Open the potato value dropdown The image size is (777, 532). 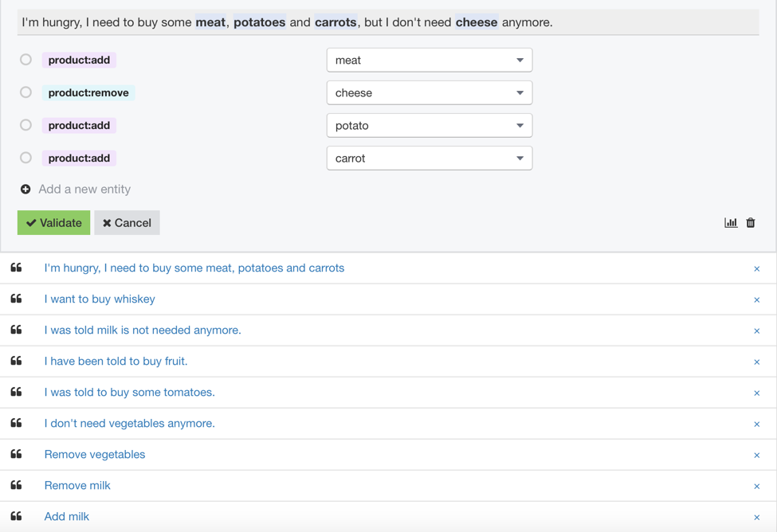(x=429, y=125)
